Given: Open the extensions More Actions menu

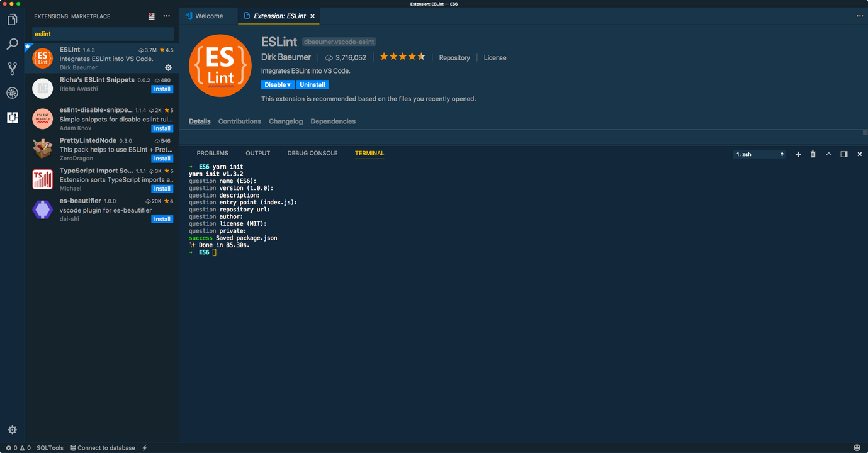Looking at the screenshot, I should [x=166, y=16].
